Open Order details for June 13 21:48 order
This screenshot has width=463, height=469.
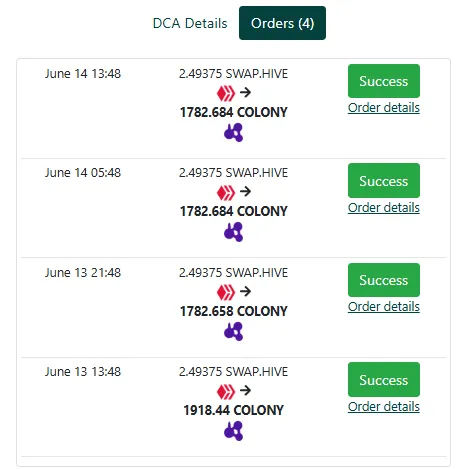click(384, 307)
